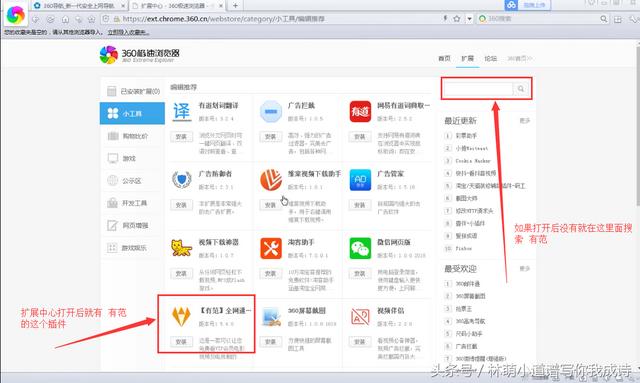Open the 开发工具 category
Screen dimensions: 640x383
(132, 203)
